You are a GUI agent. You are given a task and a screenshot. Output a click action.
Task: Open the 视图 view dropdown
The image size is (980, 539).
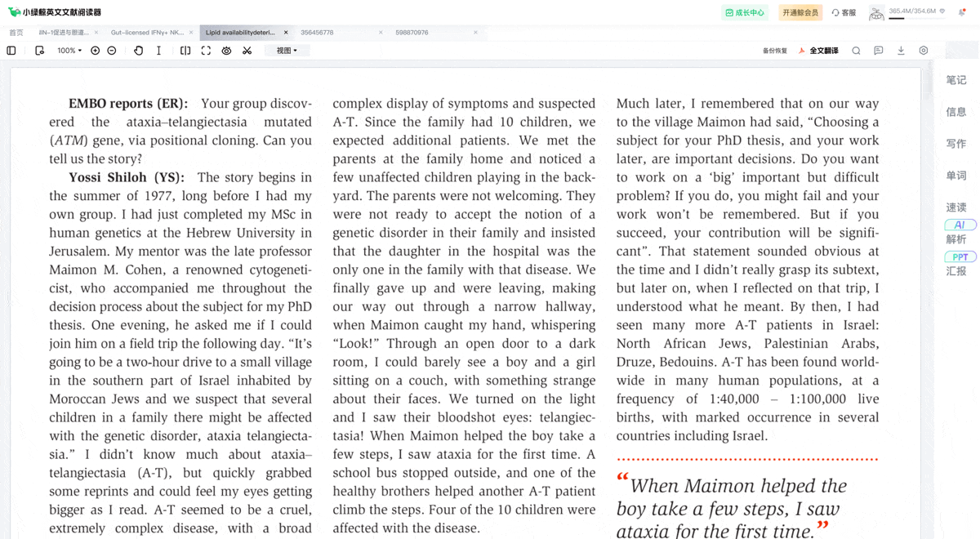coord(287,51)
